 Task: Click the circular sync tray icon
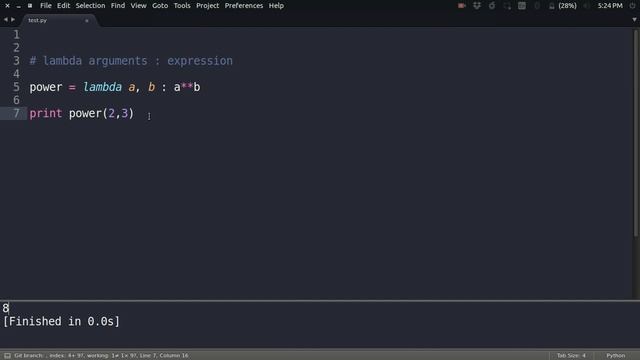tap(492, 6)
